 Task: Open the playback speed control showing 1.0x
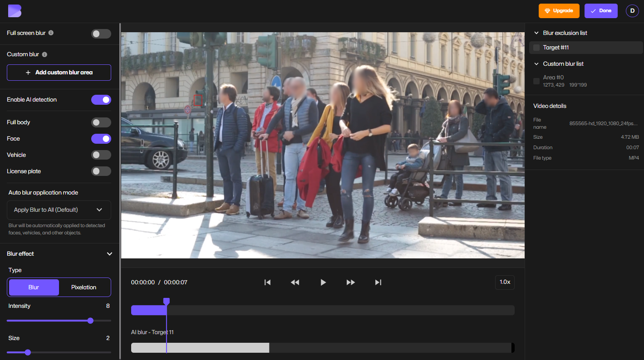(x=505, y=282)
